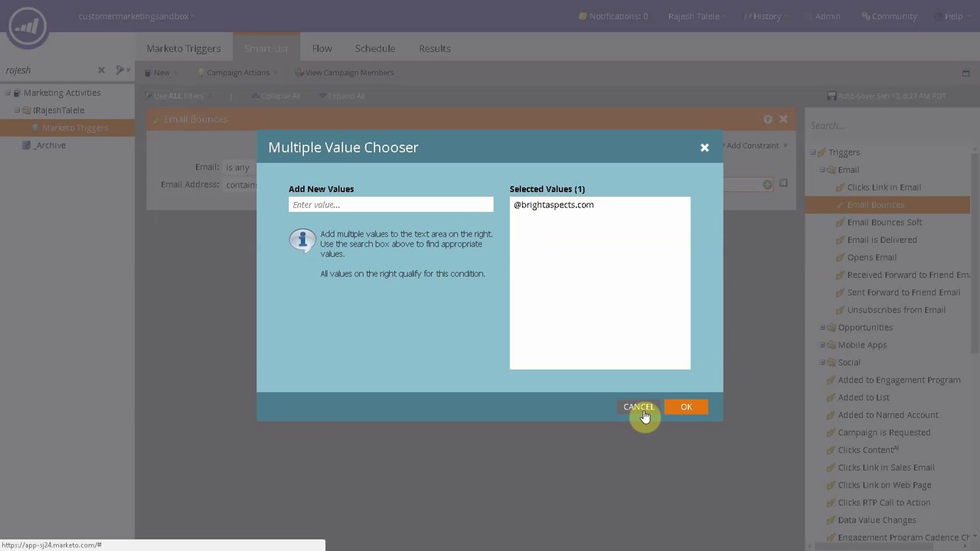Focus the rajesh tree search field
Viewport: 980px width, 551px height.
(49, 70)
